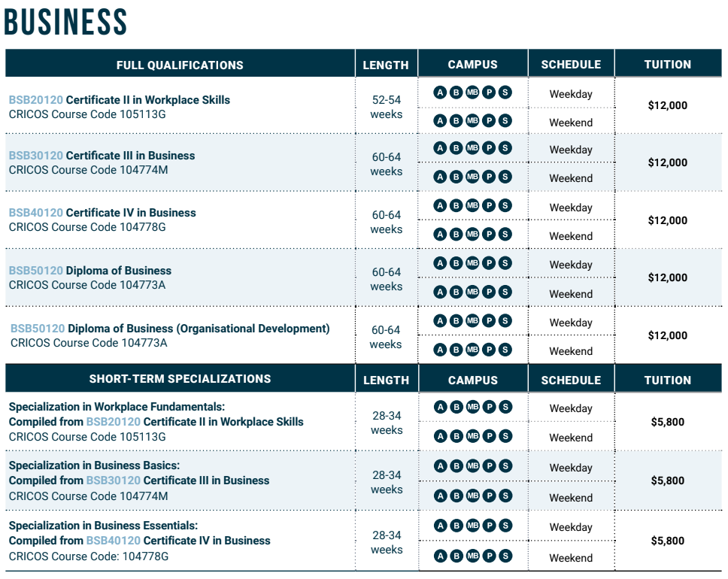The image size is (728, 579).
Task: Open BSB30120 link in Full Qualifications Certificate III row
Action: pos(35,156)
